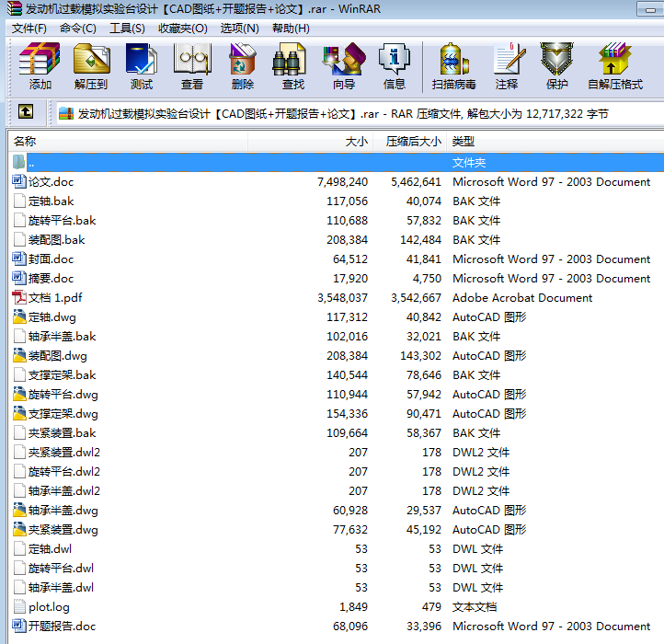664x644 pixels.
Task: Sort by the 类型 column header
Action: coord(555,141)
